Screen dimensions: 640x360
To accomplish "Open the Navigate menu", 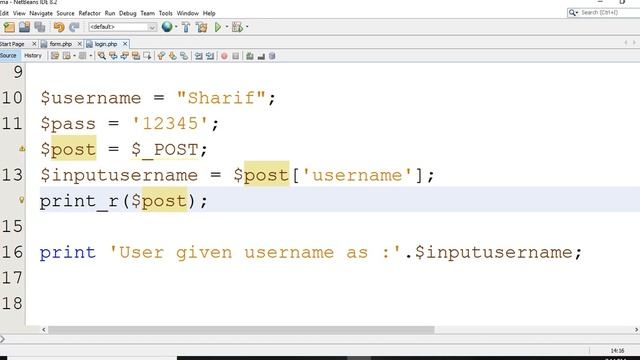I will tap(41, 13).
